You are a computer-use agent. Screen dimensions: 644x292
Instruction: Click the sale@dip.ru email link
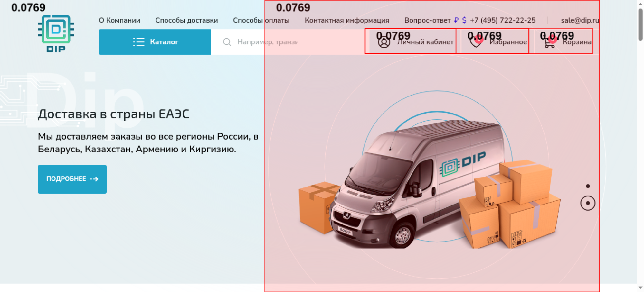click(580, 20)
